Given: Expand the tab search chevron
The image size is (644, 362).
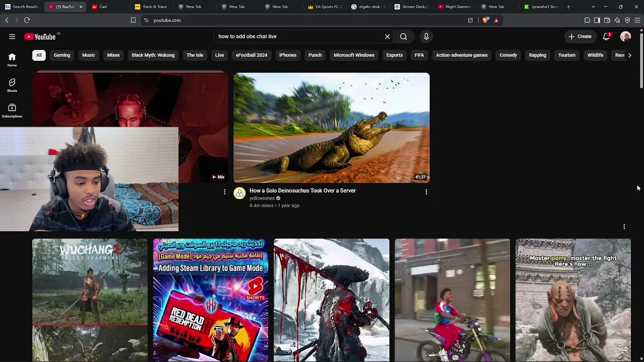Looking at the screenshot, I should (593, 7).
